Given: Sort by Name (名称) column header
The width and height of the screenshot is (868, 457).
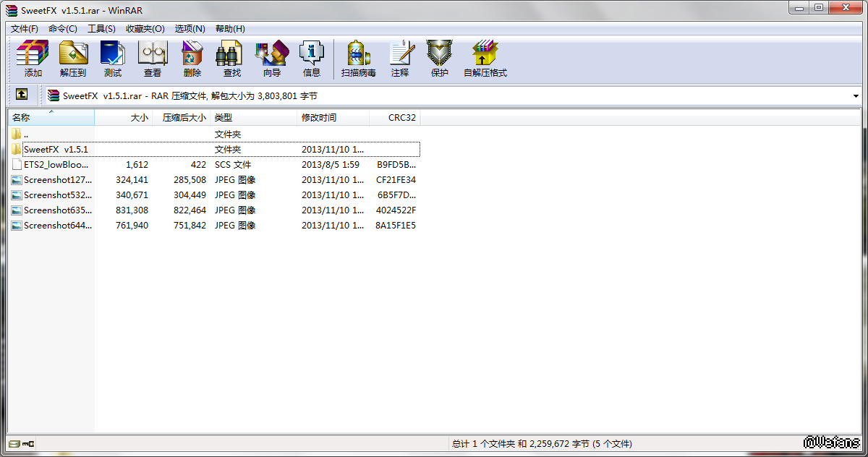Looking at the screenshot, I should 51,117.
